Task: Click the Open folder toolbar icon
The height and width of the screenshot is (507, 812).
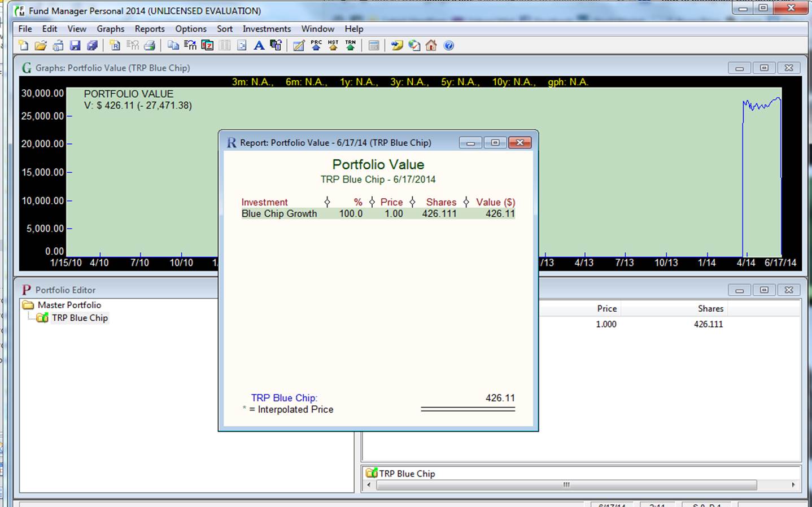Action: tap(40, 46)
